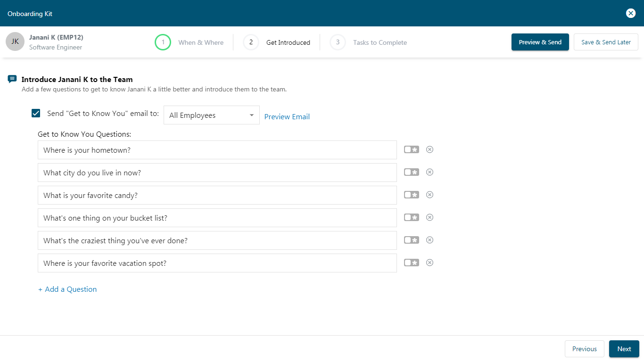
Task: Edit the 'What is your favorite candy?' field
Action: [217, 195]
